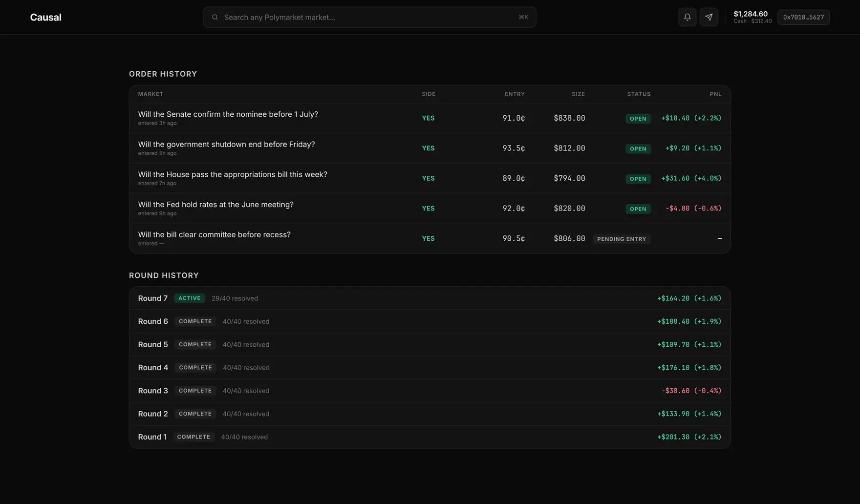Click the 89.0¢ entry price
860x504 pixels.
pyautogui.click(x=514, y=178)
